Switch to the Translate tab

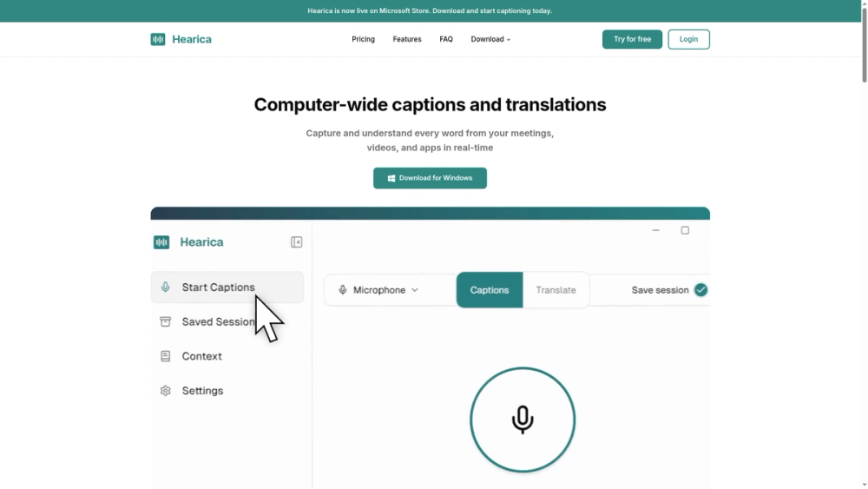pos(556,290)
